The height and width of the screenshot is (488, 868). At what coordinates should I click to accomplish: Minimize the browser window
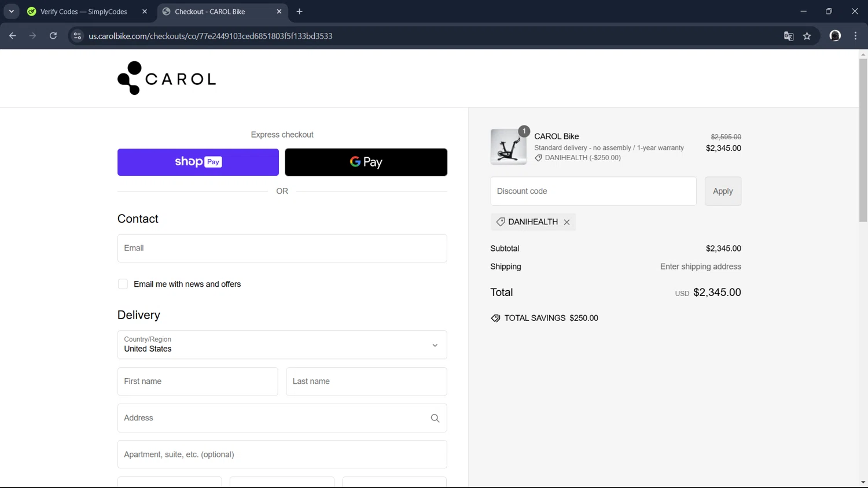(803, 12)
